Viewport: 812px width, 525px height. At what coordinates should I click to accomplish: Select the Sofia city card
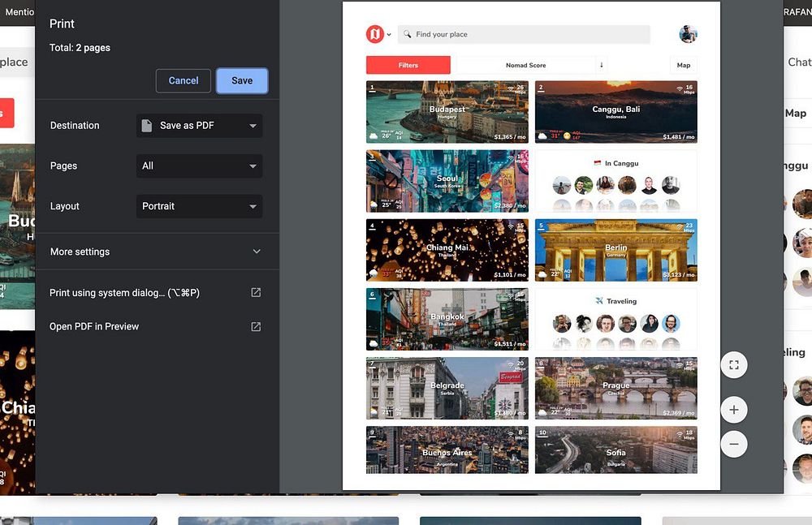(x=615, y=450)
